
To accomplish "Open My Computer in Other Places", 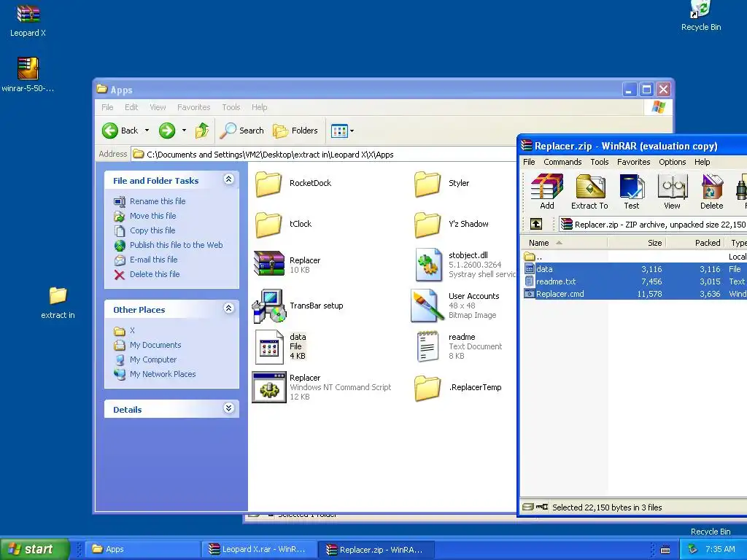I will pos(153,359).
